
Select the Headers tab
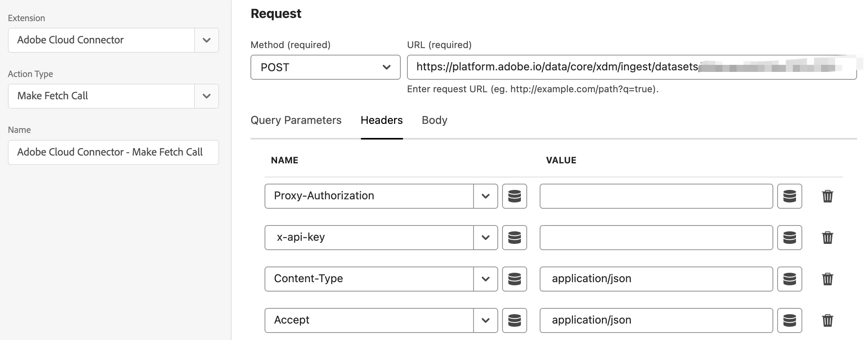382,120
